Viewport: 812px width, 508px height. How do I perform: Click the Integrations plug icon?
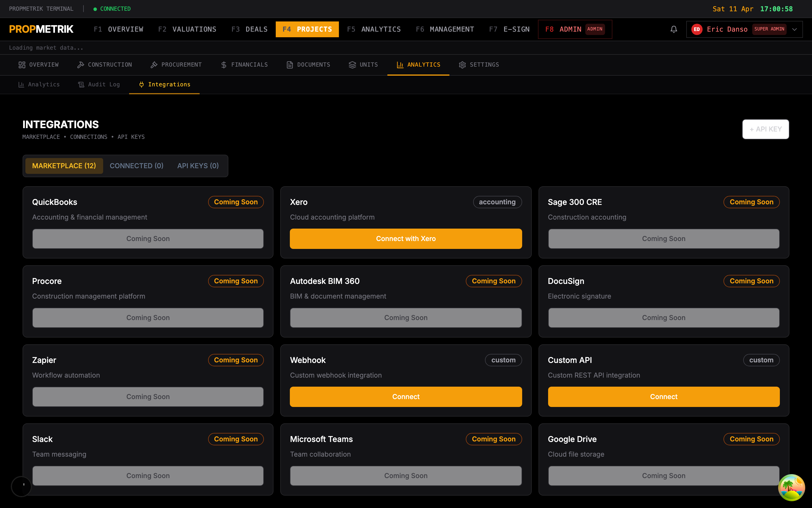[142, 85]
